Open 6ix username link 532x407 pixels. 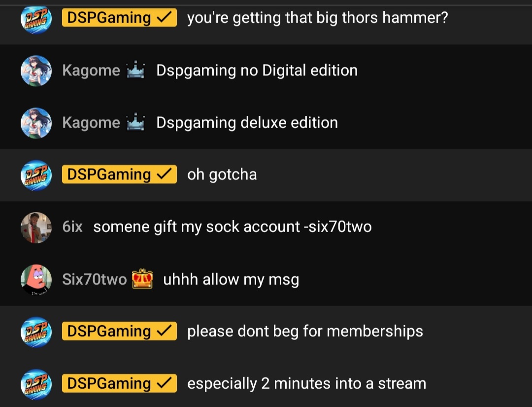pos(72,227)
